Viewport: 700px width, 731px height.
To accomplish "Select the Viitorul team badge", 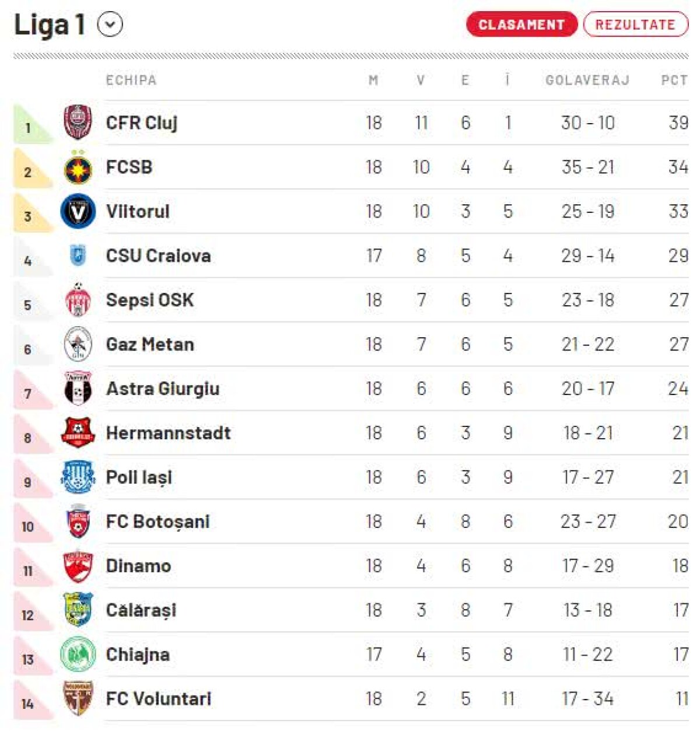I will point(78,211).
